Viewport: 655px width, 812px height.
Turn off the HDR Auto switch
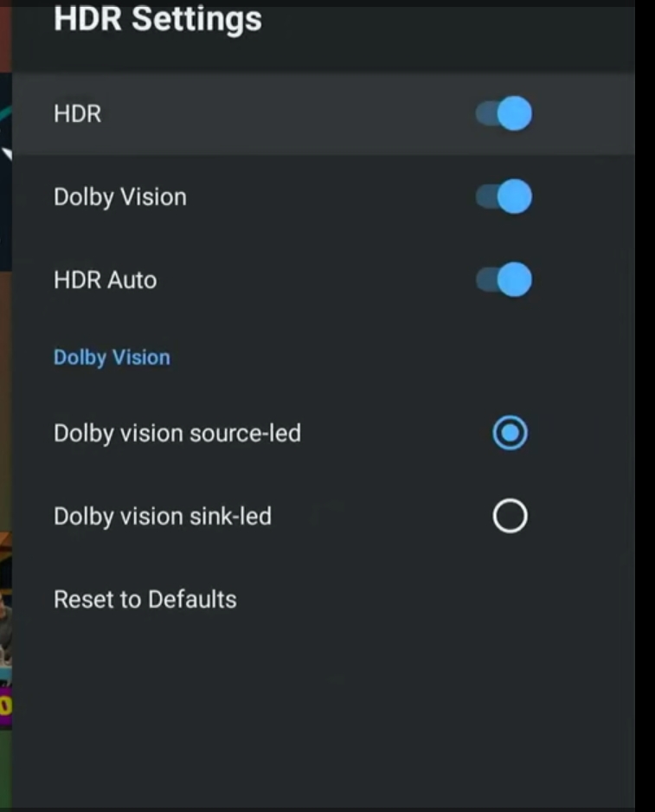(x=504, y=280)
